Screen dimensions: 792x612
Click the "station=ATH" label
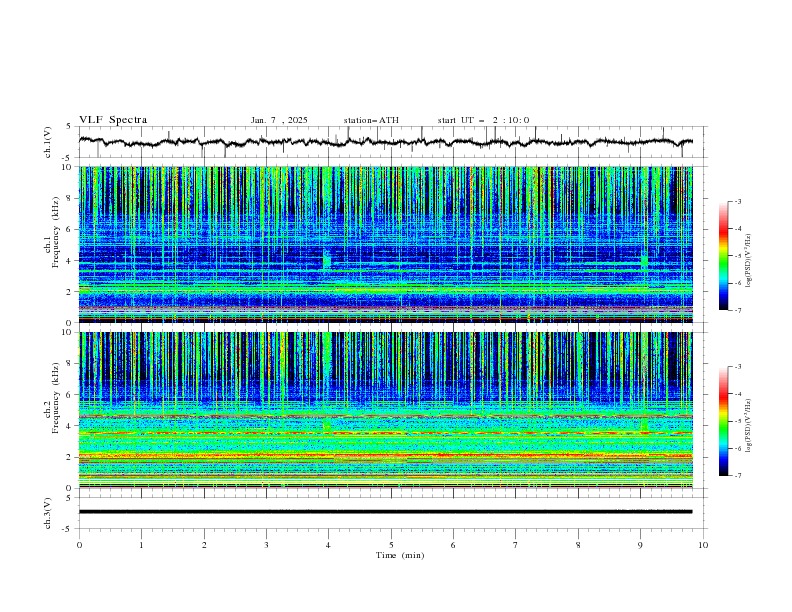(371, 120)
